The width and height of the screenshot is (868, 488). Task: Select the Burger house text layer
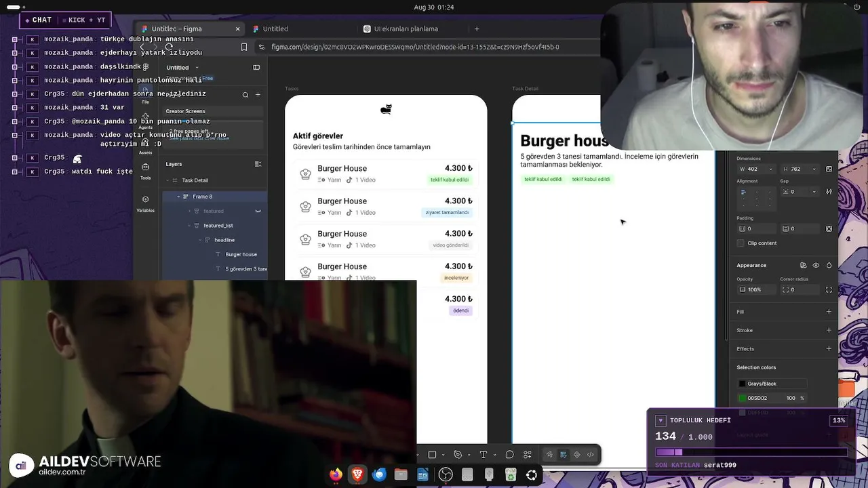pos(241,254)
